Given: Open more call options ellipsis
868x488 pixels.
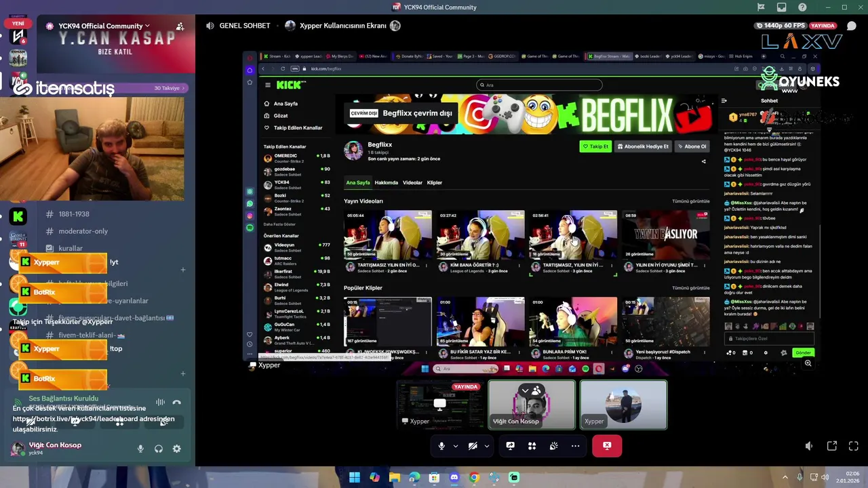Looking at the screenshot, I should coord(575,446).
